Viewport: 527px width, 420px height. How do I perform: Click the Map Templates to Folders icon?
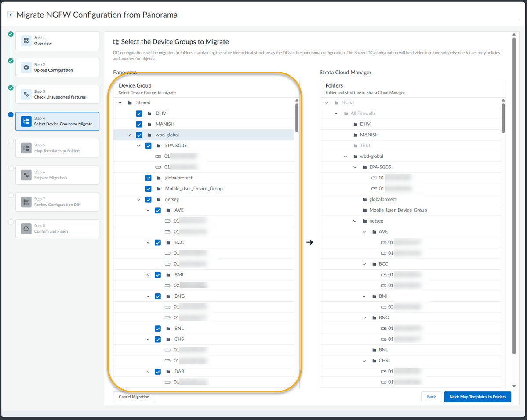point(26,148)
